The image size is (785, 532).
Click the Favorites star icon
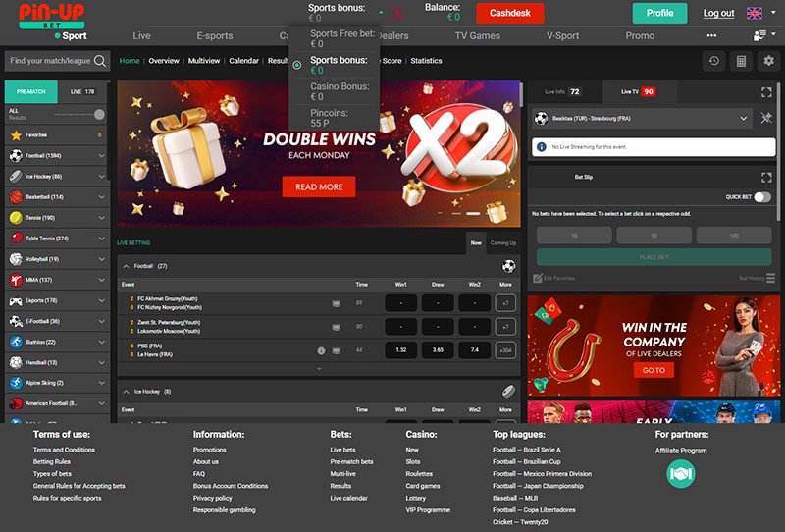[x=16, y=134]
